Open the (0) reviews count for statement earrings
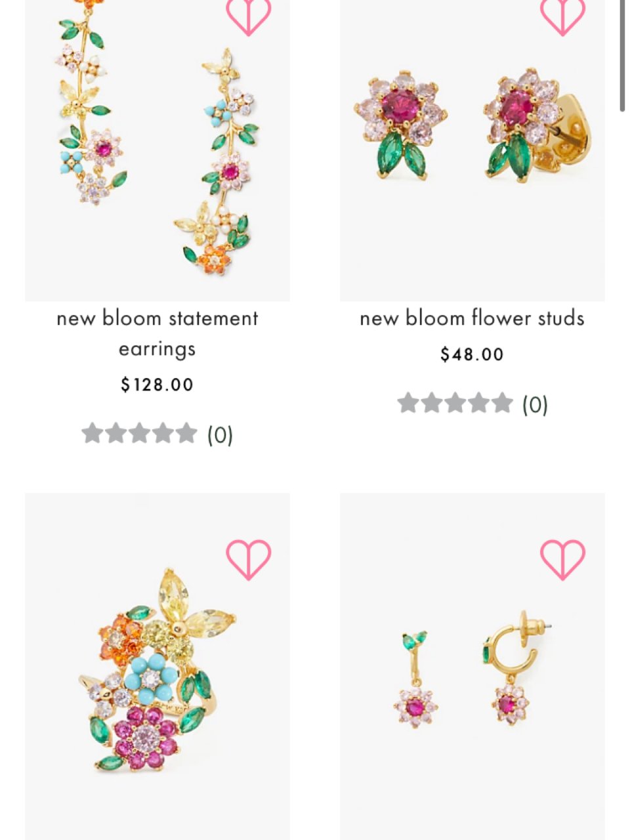 (x=220, y=434)
